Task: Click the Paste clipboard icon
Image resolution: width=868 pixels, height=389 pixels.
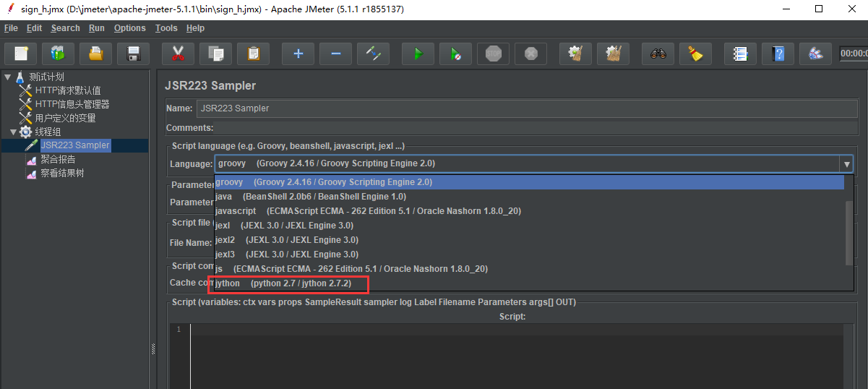Action: pyautogui.click(x=253, y=54)
